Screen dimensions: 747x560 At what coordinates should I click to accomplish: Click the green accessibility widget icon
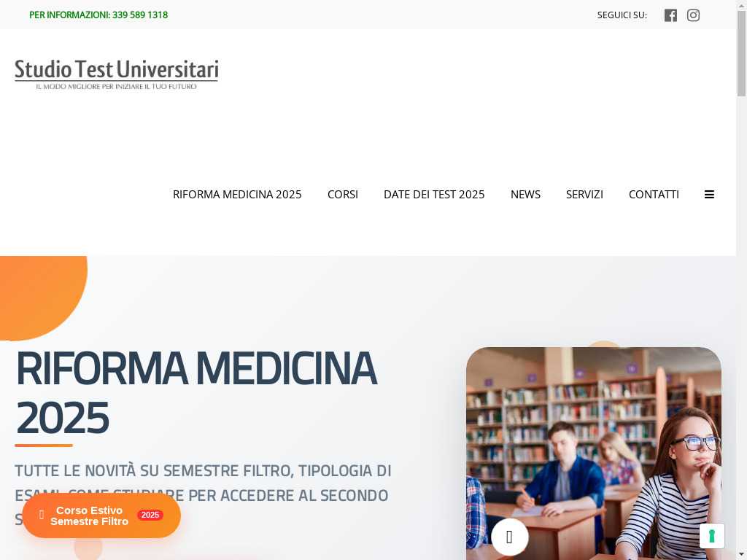(712, 536)
